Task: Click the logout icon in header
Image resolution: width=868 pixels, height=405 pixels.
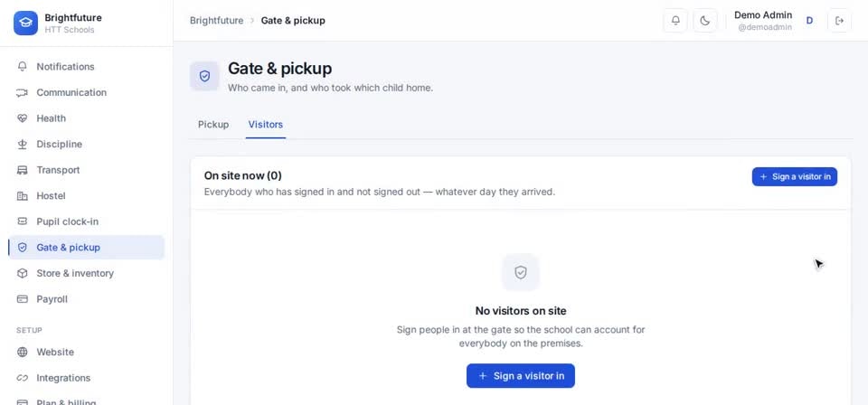Action: pos(839,21)
